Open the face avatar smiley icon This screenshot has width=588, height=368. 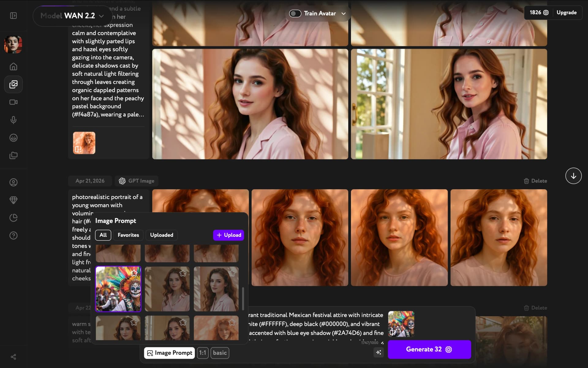click(13, 138)
